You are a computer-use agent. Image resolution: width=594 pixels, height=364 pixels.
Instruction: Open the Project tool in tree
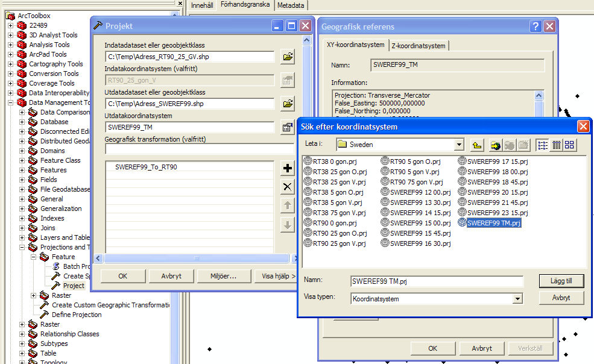click(74, 286)
